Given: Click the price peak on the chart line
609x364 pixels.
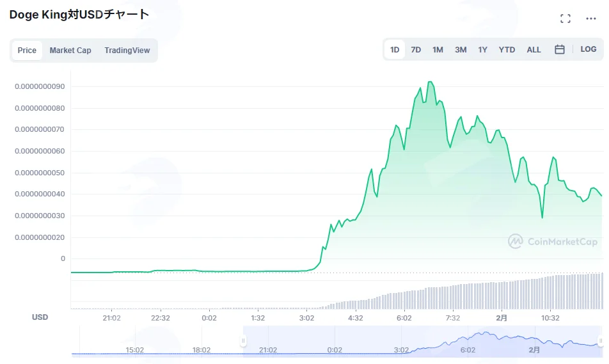Looking at the screenshot, I should pyautogui.click(x=430, y=82).
